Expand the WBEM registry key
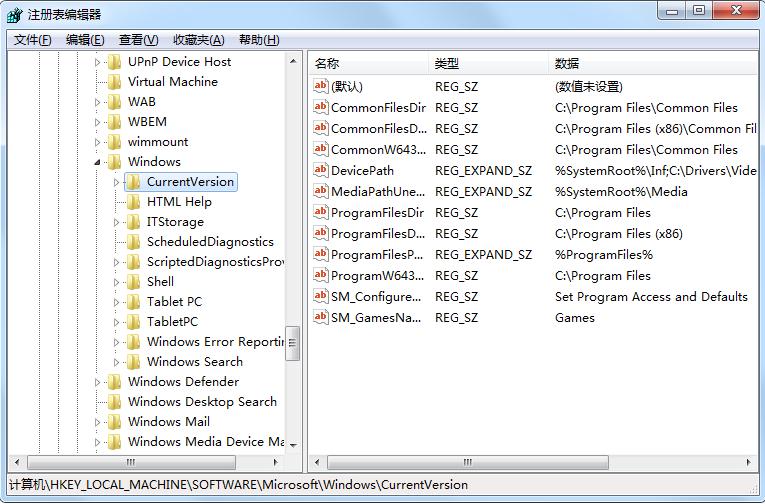This screenshot has height=504, width=765. (x=97, y=122)
